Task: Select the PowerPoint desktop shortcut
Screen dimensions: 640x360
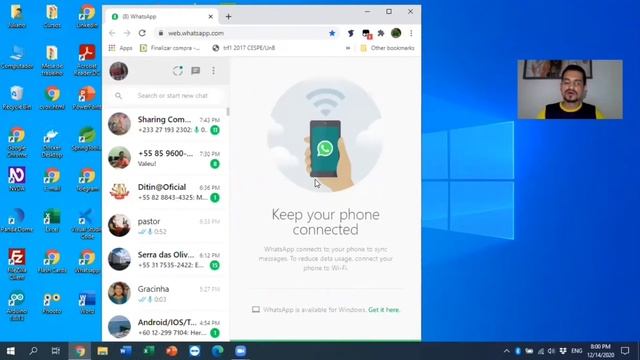Action: point(87,98)
